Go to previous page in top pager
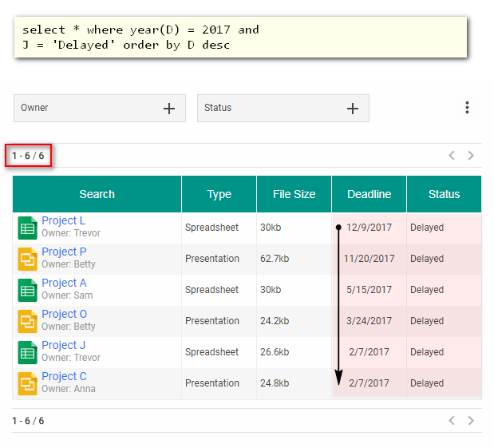The image size is (494, 448). pos(452,156)
